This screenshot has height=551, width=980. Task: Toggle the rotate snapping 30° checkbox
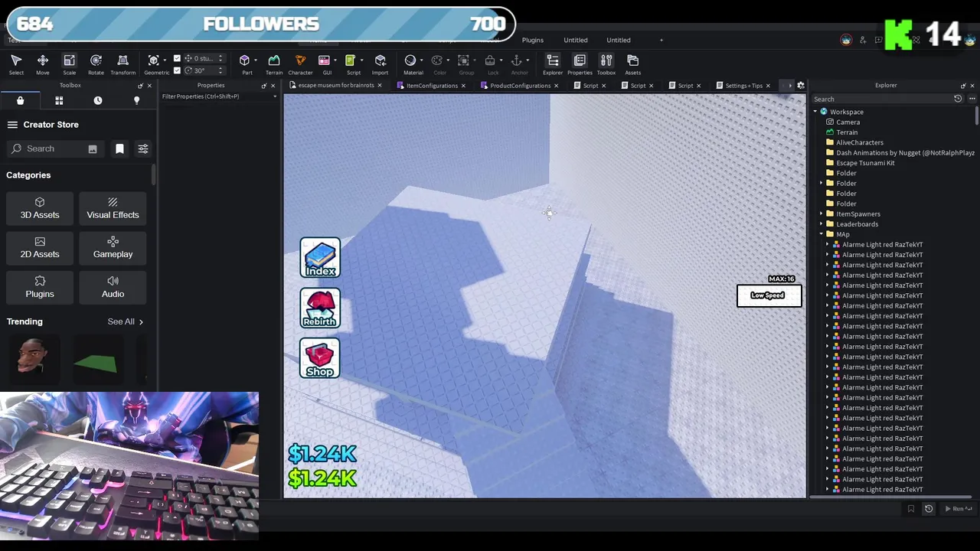(178, 70)
